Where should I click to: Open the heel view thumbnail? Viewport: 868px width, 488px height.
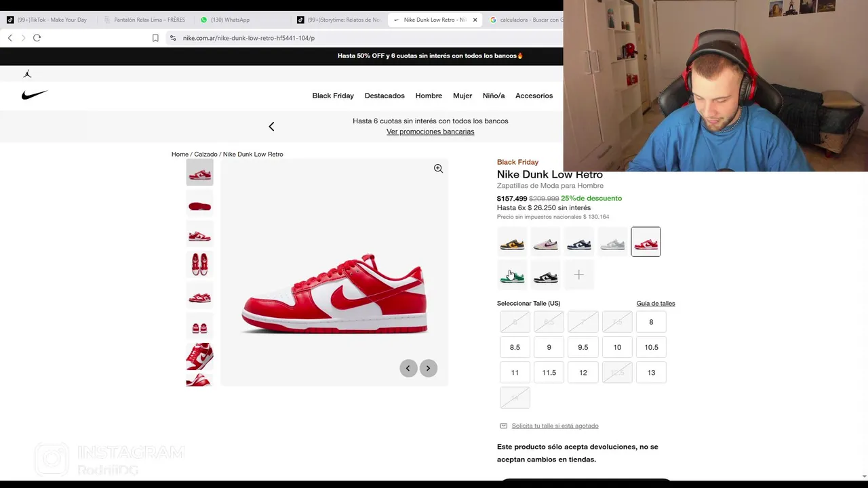click(199, 326)
